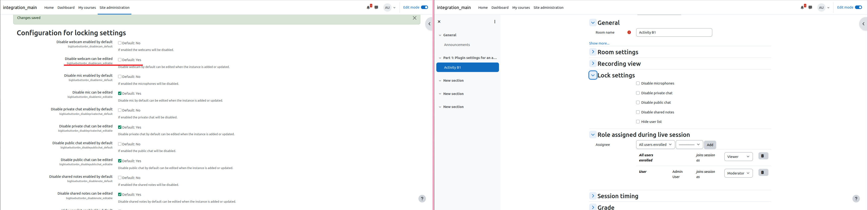The height and width of the screenshot is (210, 868).
Task: Toggle Edit mode switch in left window
Action: pyautogui.click(x=424, y=7)
